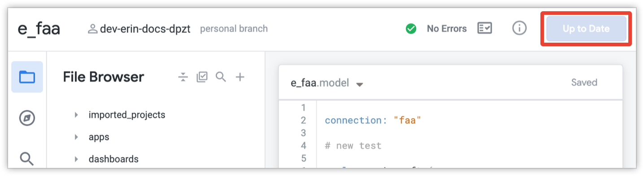644x176 pixels.
Task: Search files in File Browser header
Action: [x=221, y=77]
